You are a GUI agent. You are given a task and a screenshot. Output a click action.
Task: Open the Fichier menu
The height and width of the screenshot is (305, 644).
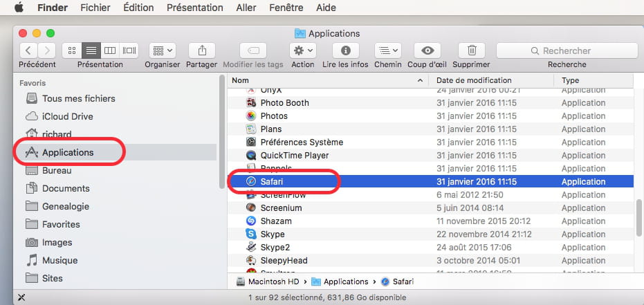95,8
